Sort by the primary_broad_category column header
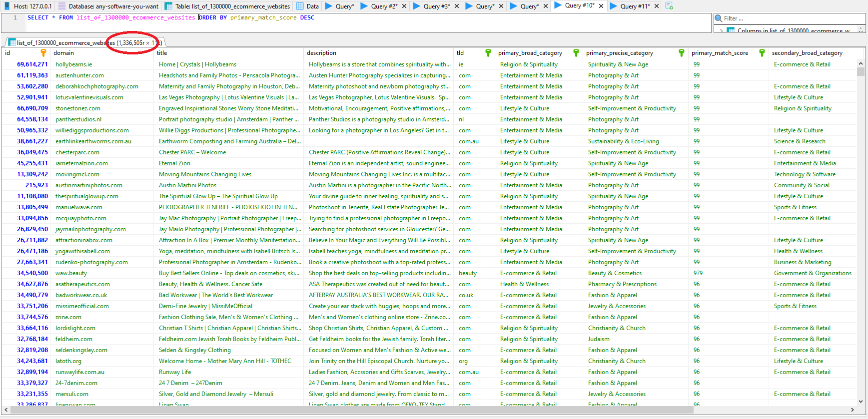The width and height of the screenshot is (868, 419). [539, 53]
